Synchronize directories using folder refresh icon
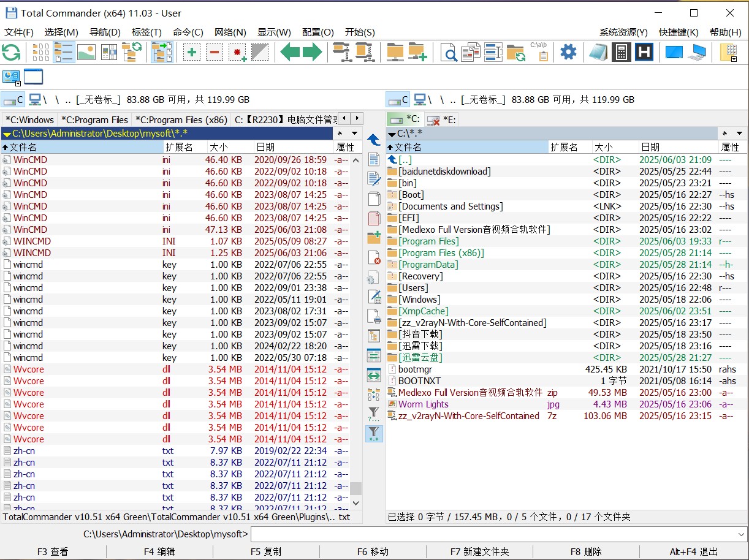749x560 pixels. 516,52
